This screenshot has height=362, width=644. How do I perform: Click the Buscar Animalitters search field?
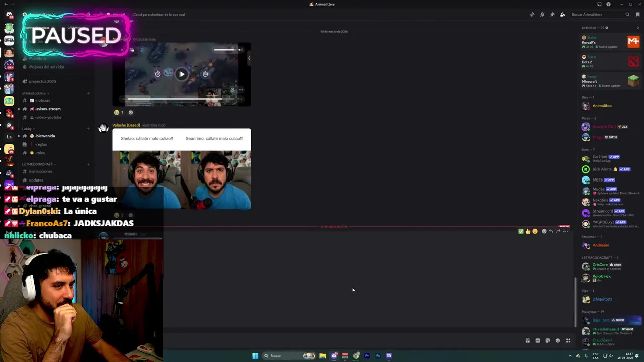pyautogui.click(x=600, y=14)
